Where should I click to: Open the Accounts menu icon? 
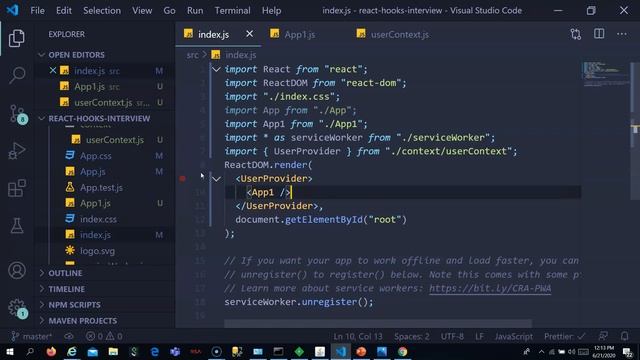[17, 271]
